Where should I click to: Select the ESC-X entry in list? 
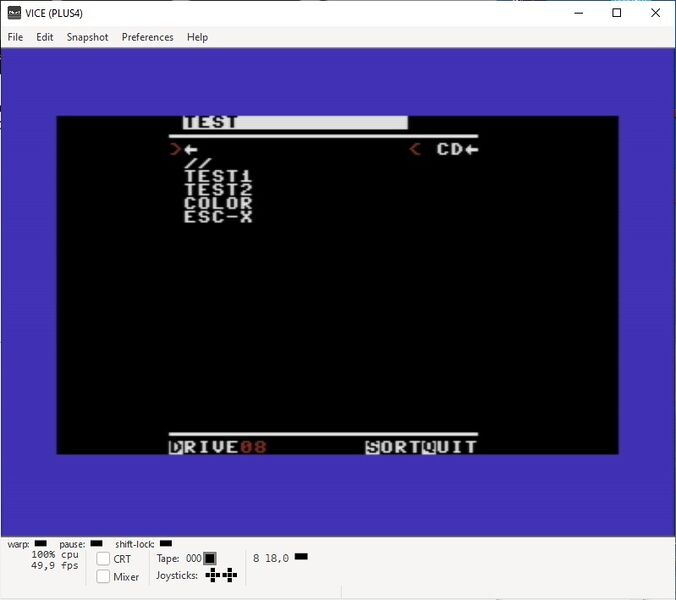tap(218, 216)
